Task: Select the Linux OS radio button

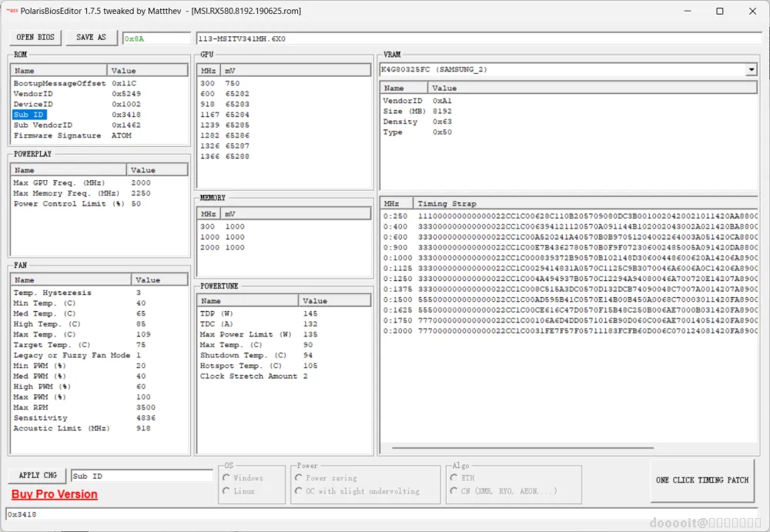Action: coord(226,491)
